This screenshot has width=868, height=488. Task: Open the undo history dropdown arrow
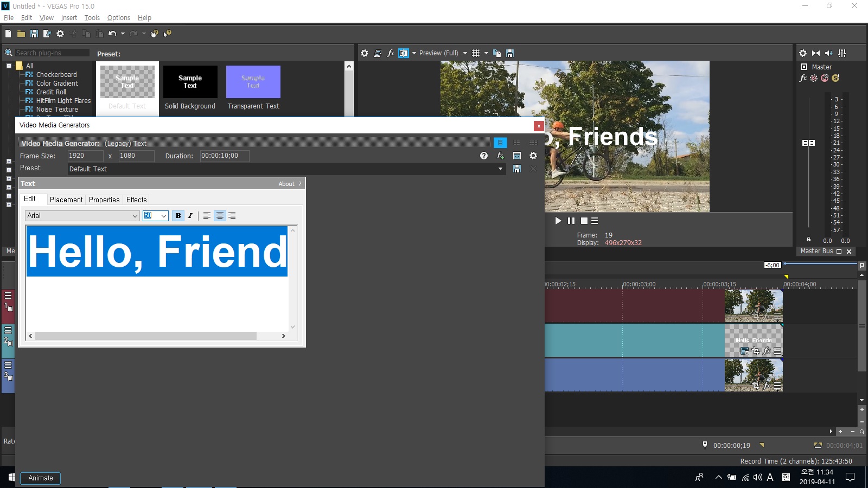click(123, 34)
